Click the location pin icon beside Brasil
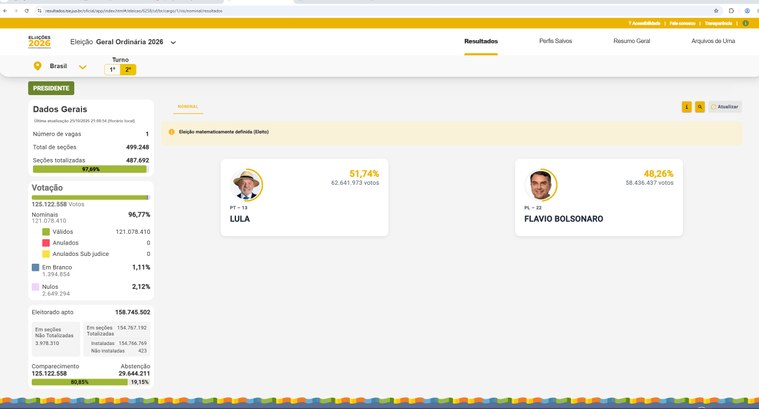 [x=37, y=66]
